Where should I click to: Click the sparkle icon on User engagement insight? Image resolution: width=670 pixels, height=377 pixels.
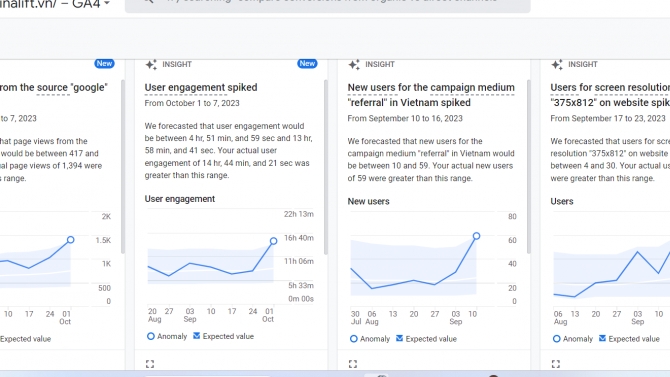coord(151,65)
